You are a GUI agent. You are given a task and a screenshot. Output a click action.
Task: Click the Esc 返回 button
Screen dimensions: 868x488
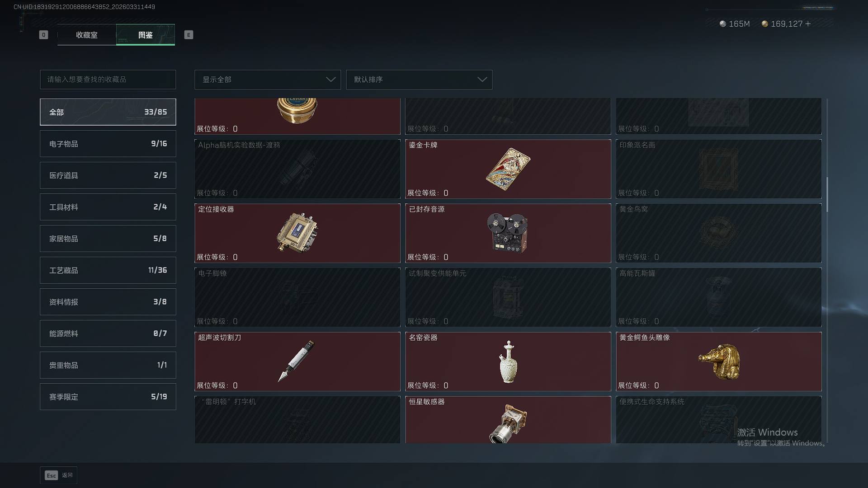(59, 475)
